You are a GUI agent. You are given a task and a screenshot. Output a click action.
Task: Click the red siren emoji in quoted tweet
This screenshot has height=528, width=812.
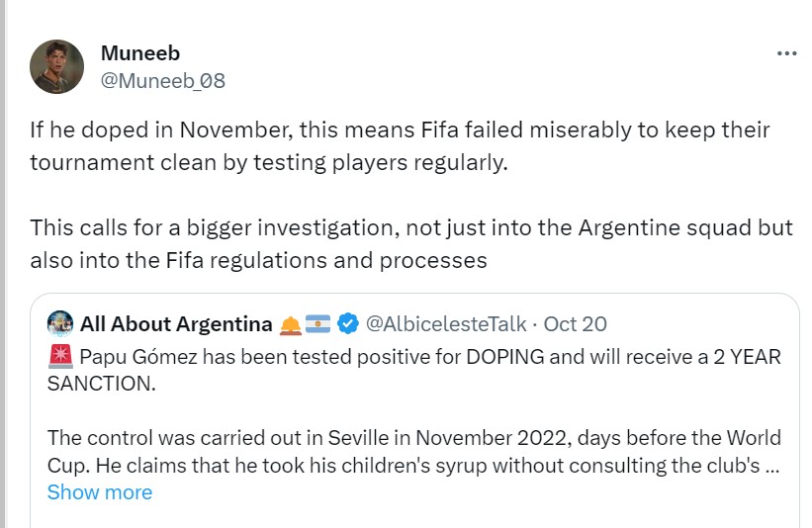[60, 356]
